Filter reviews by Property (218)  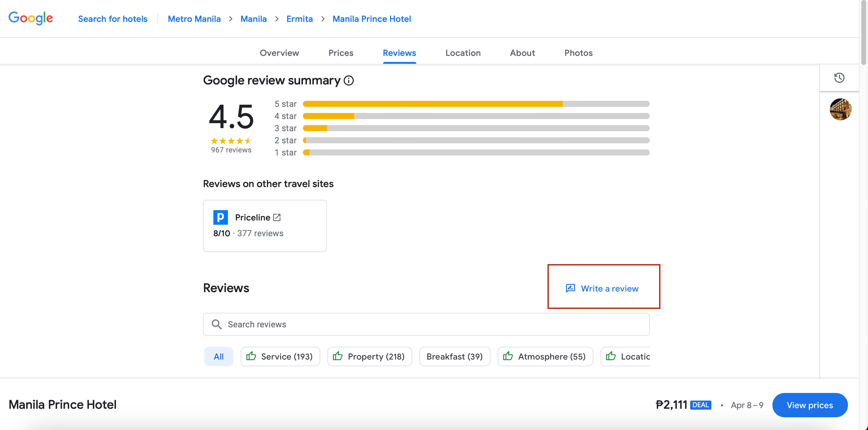pyautogui.click(x=370, y=356)
